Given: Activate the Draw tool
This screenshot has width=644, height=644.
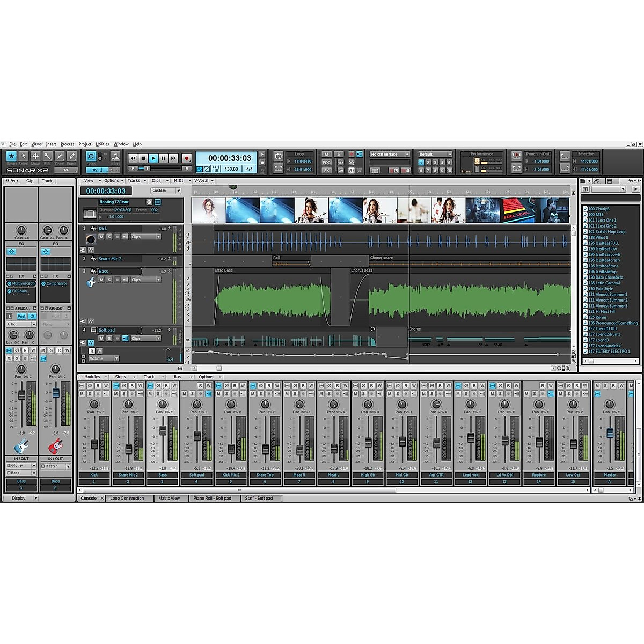Looking at the screenshot, I should pos(59,156).
